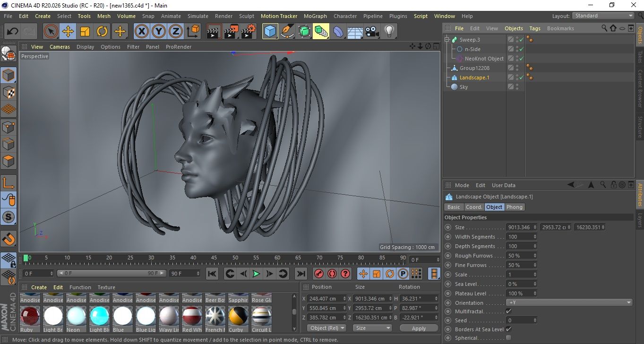Select the Sky object
Screen dimensions: 644x344
pos(464,87)
